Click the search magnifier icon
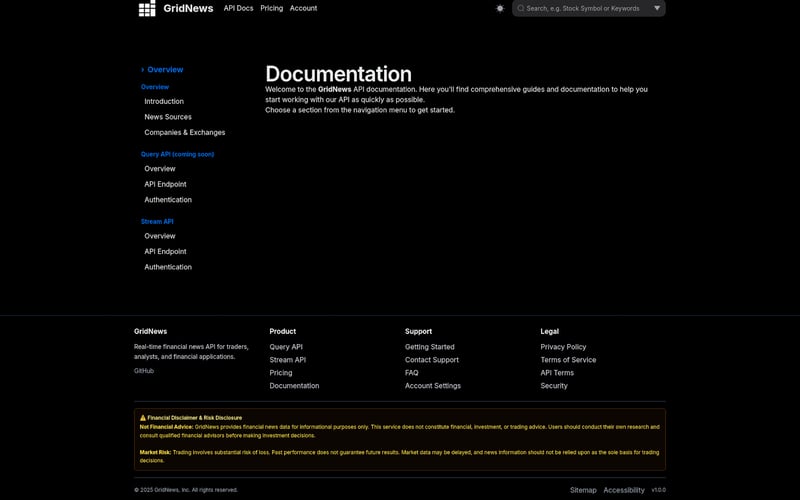Image resolution: width=800 pixels, height=500 pixels. click(x=520, y=8)
